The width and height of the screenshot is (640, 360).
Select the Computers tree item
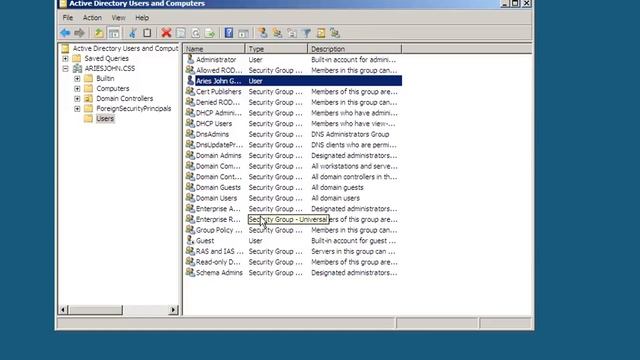click(x=113, y=89)
